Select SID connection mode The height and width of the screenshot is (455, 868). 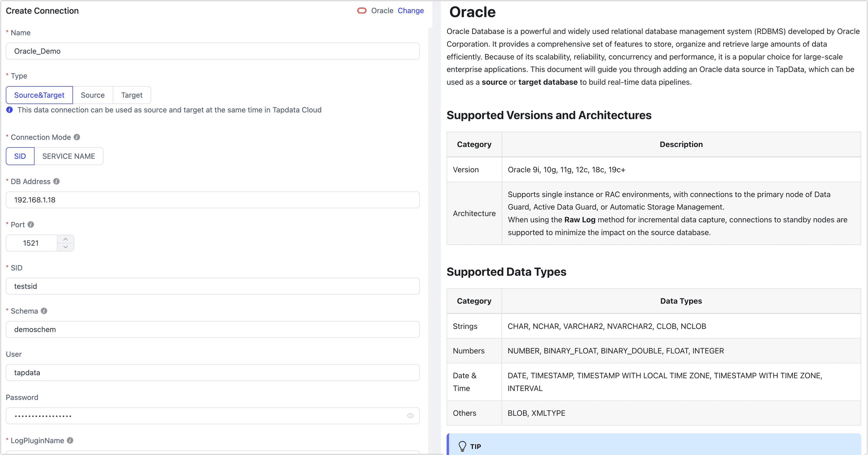pyautogui.click(x=20, y=156)
